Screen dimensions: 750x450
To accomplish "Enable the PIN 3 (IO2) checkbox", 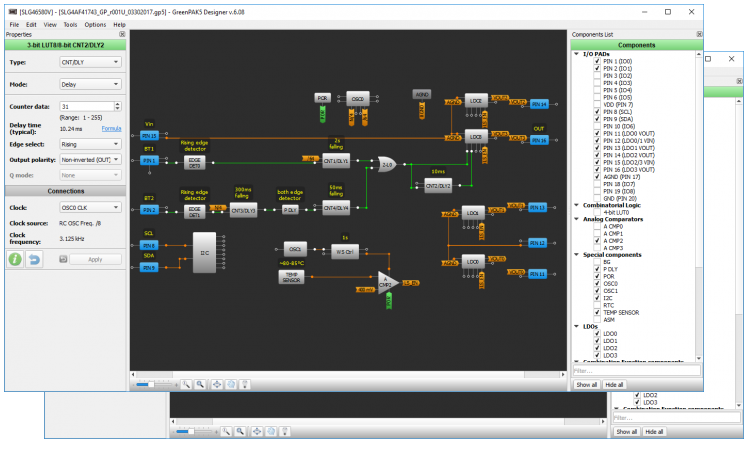I will (x=597, y=76).
